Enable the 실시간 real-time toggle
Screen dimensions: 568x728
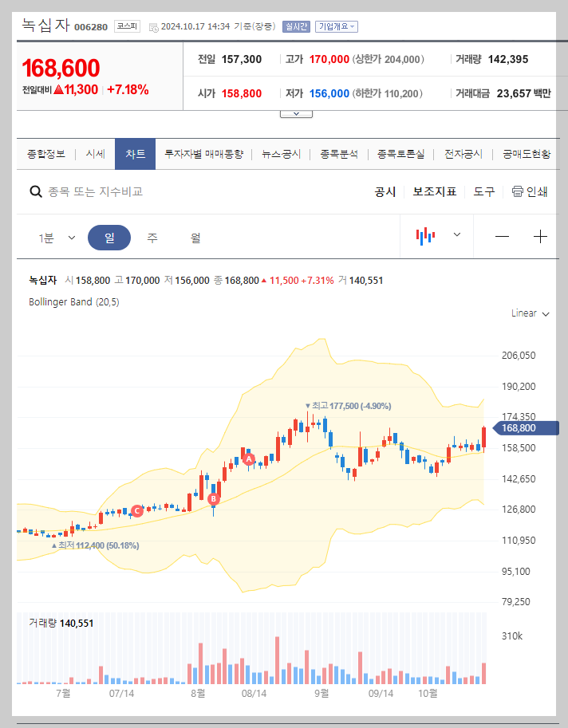click(295, 26)
